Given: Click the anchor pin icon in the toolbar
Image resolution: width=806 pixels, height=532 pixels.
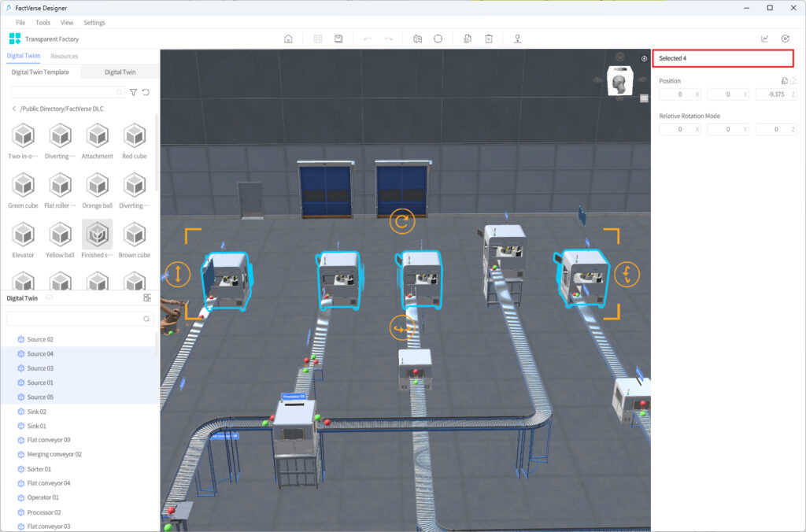Looking at the screenshot, I should coord(518,39).
